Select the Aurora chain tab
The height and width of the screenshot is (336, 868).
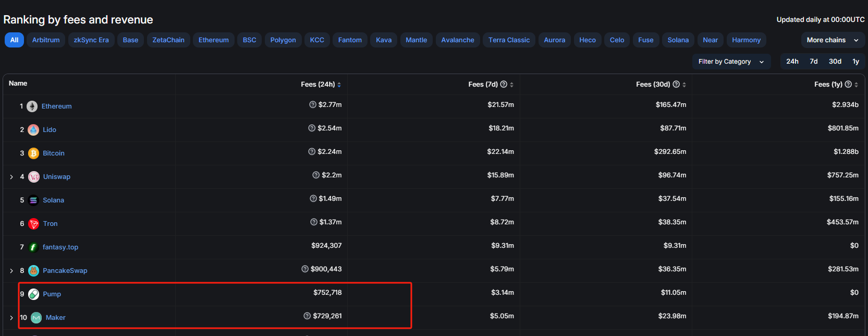[555, 40]
